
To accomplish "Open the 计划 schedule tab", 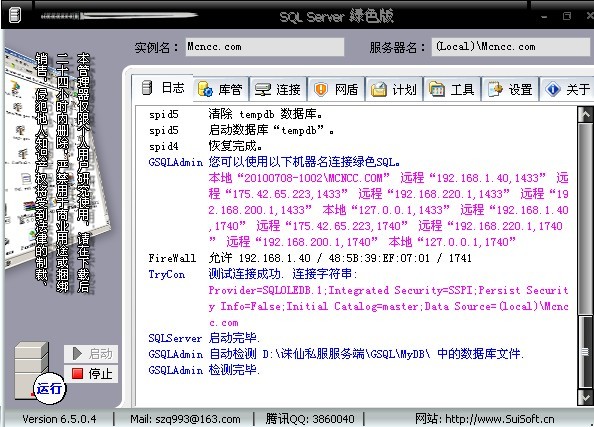I will point(394,89).
